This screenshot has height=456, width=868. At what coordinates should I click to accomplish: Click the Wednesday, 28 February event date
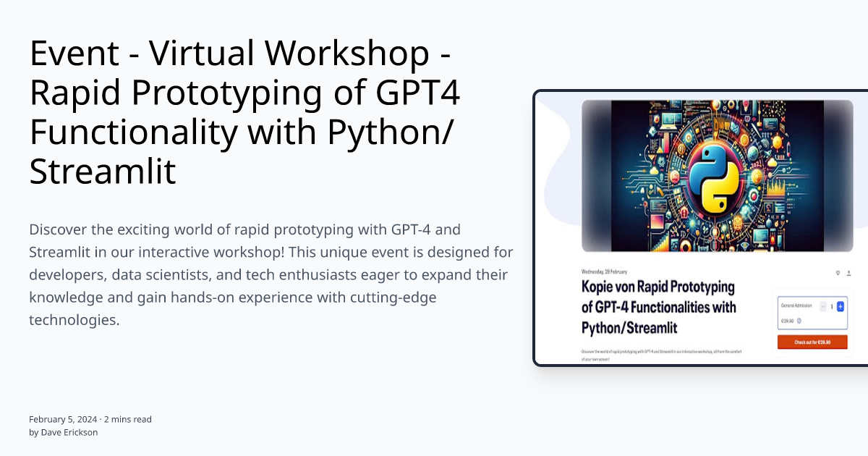(x=605, y=271)
